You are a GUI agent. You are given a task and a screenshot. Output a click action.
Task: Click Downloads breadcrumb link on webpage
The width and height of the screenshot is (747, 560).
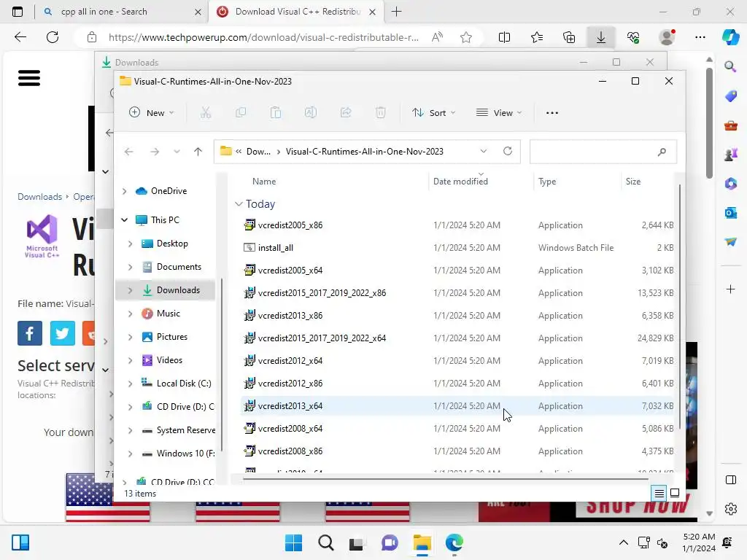39,197
